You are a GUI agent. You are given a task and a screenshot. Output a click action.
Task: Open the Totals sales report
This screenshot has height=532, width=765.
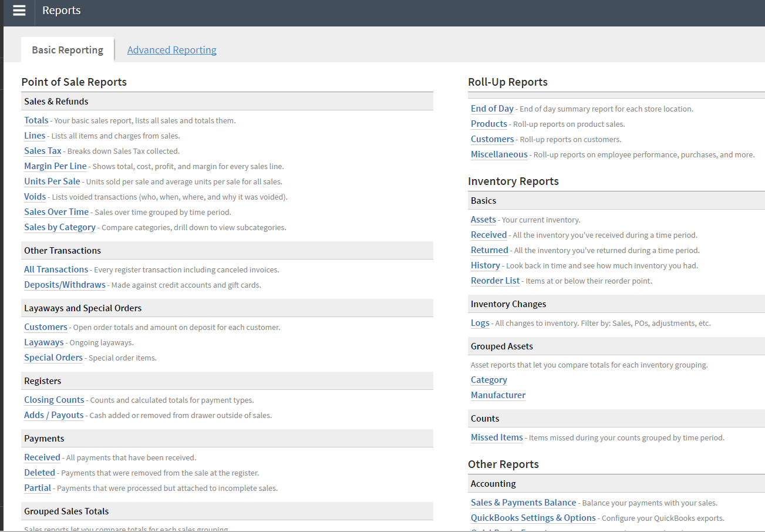coord(36,120)
